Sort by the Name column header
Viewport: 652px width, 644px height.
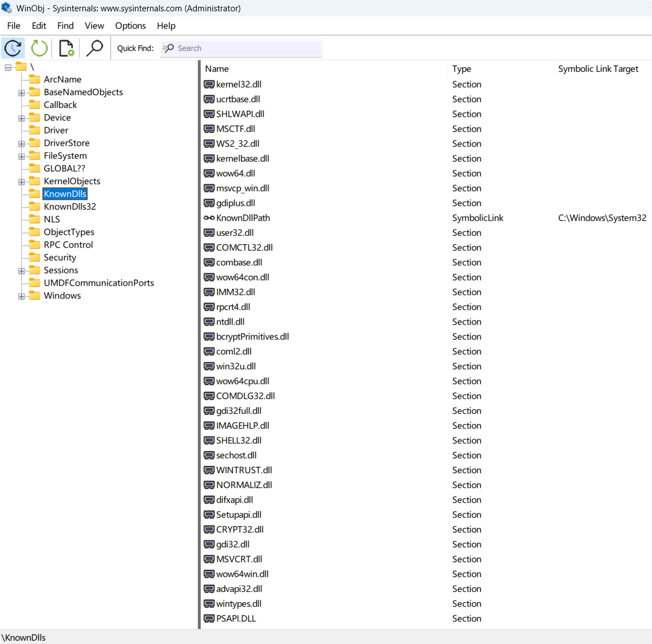click(325, 68)
